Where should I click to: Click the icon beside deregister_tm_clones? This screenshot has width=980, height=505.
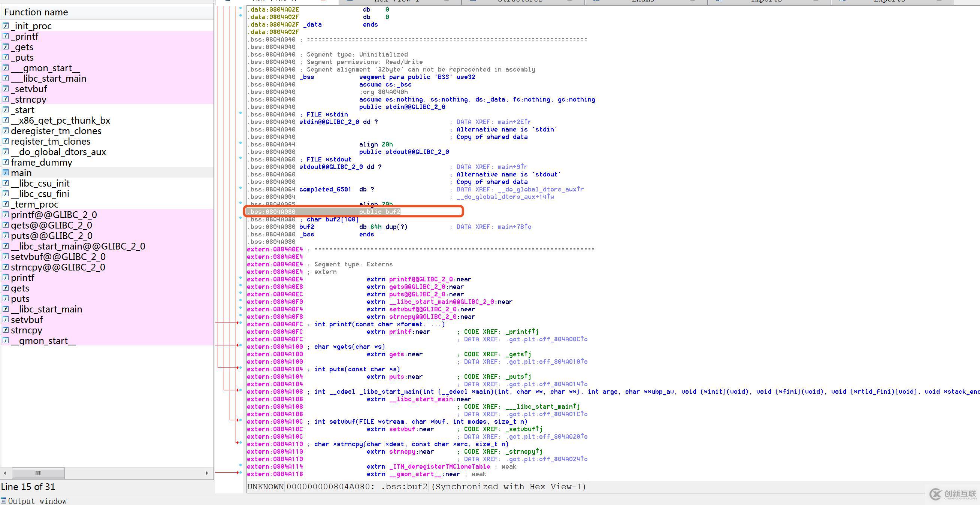point(6,130)
